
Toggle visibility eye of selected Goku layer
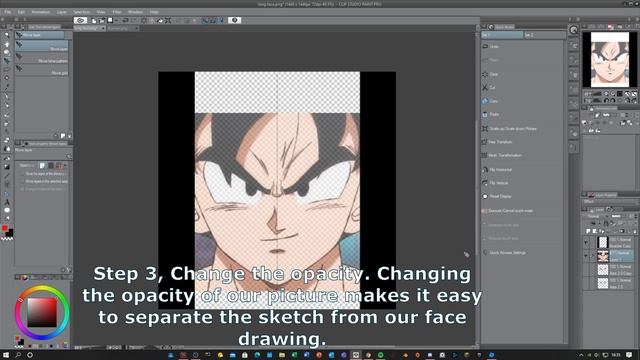pyautogui.click(x=587, y=256)
